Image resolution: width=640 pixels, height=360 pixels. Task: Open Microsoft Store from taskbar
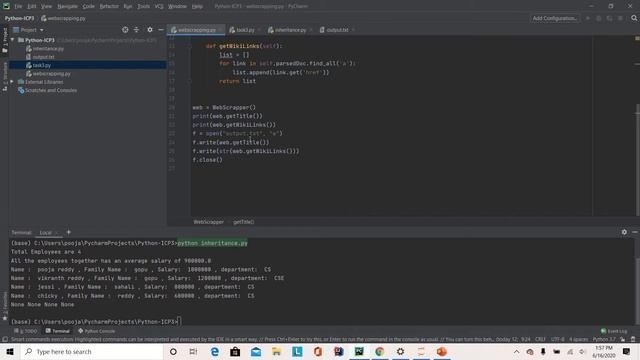(x=235, y=351)
